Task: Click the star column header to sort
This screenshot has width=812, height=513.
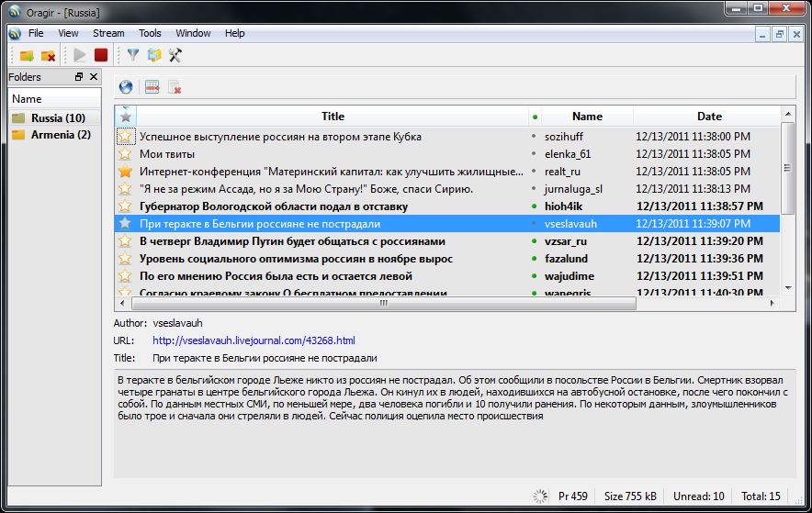Action: (x=126, y=117)
